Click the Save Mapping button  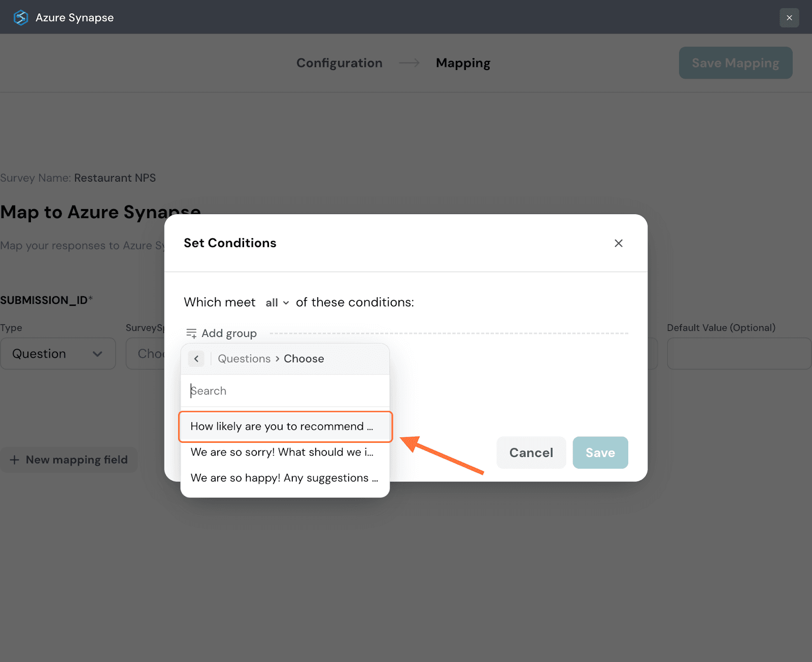coord(735,63)
